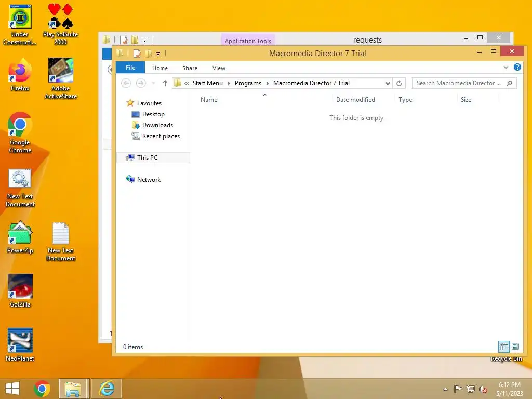The image size is (532, 399).
Task: Click Properties icon in requests window title bar
Action: pyautogui.click(x=124, y=40)
